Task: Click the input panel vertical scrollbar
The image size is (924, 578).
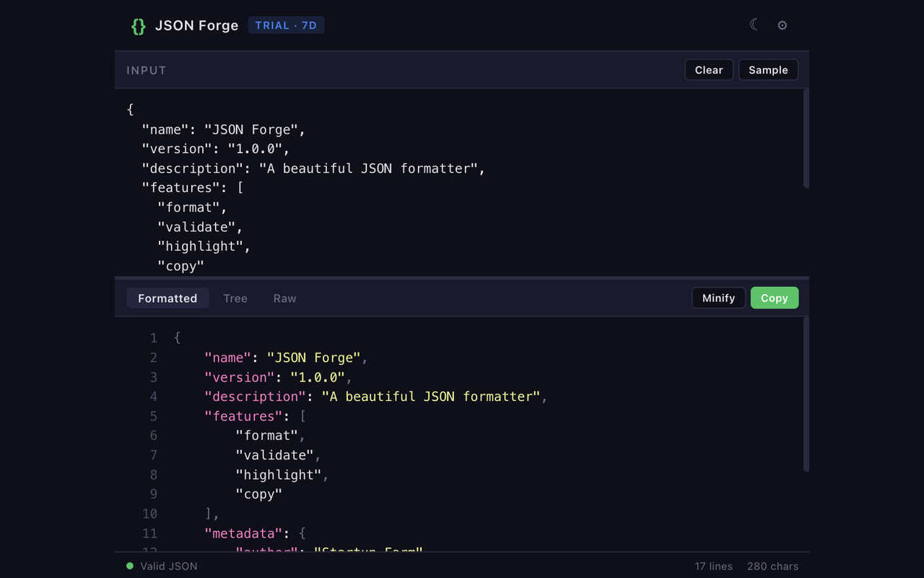Action: [x=806, y=139]
